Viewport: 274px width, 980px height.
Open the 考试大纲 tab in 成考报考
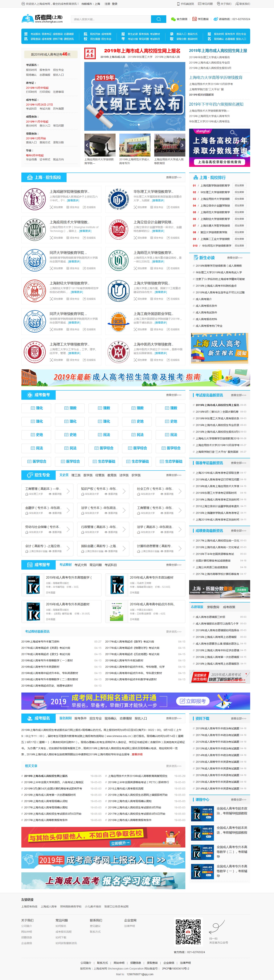click(81, 565)
